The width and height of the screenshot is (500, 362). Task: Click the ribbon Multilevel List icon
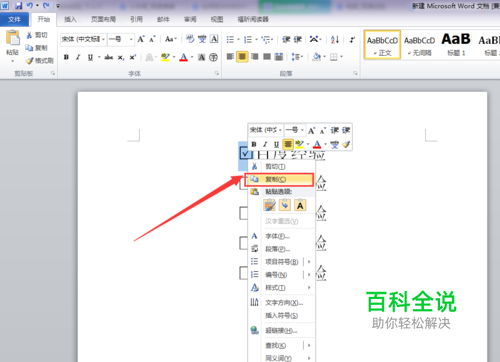pyautogui.click(x=266, y=40)
